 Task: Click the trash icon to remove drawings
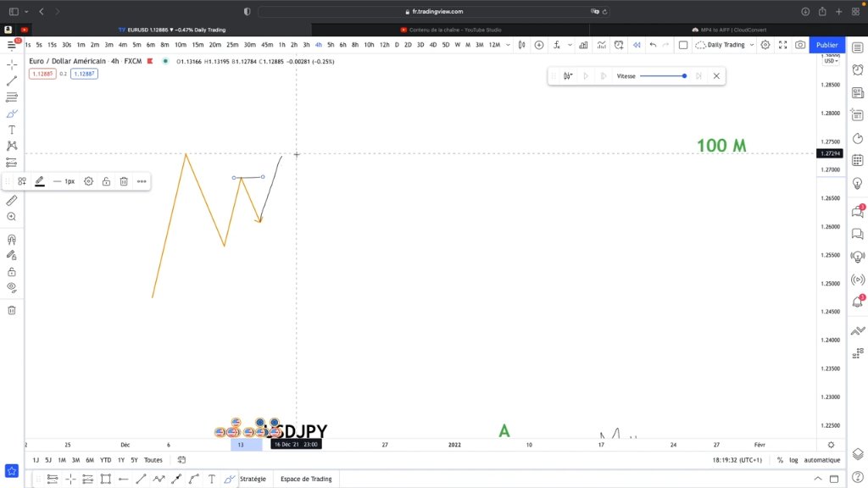pyautogui.click(x=12, y=310)
